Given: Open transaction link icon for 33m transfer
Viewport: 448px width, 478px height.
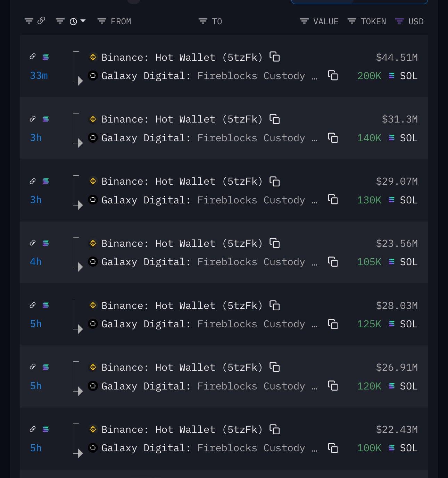Looking at the screenshot, I should tap(33, 57).
